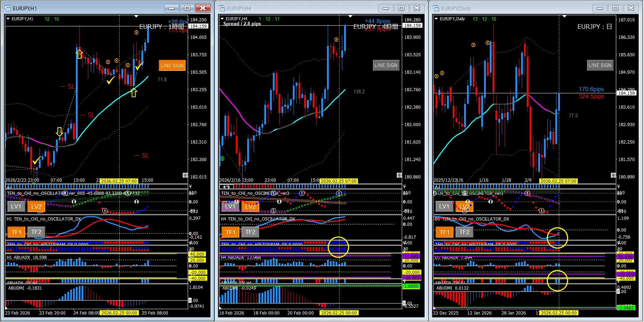644x322 pixels.
Task: Click the "71.8" value on the H1 chart
Action: (x=162, y=79)
